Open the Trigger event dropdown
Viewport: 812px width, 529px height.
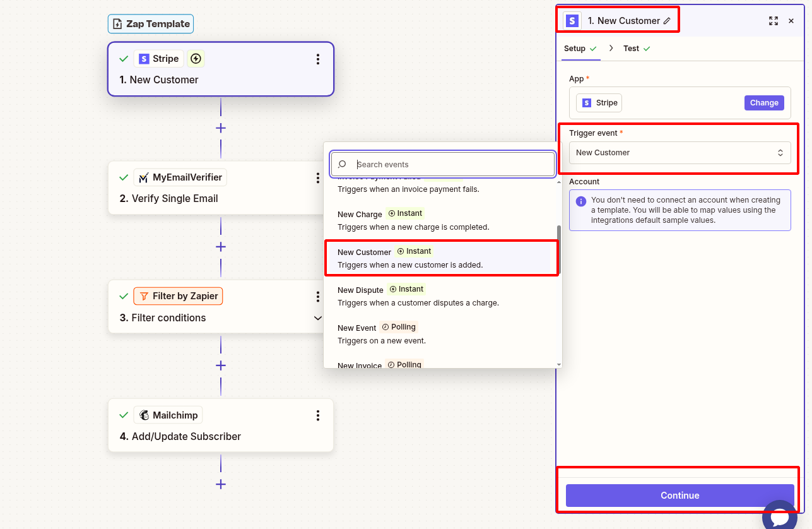680,152
